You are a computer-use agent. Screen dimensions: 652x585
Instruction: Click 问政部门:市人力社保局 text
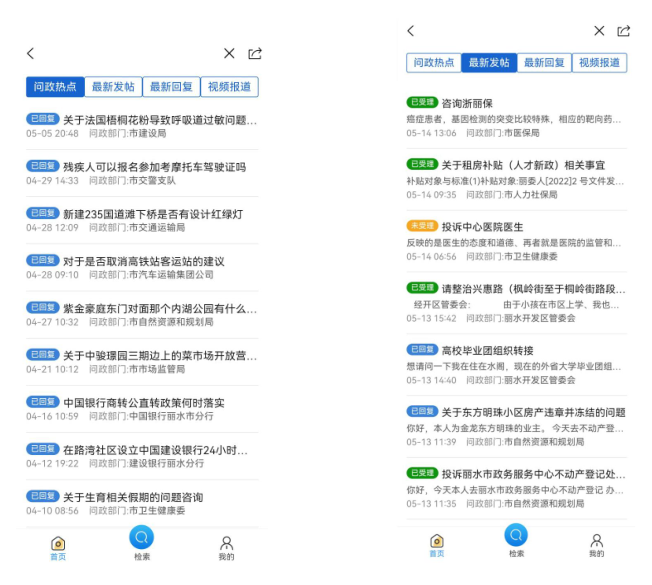tap(511, 195)
